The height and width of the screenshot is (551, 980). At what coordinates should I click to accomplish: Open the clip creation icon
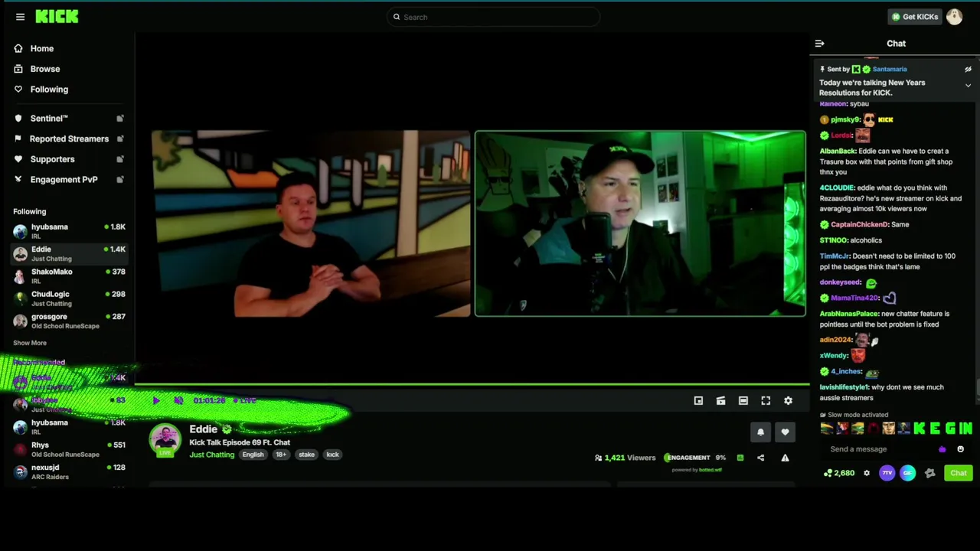(x=720, y=400)
